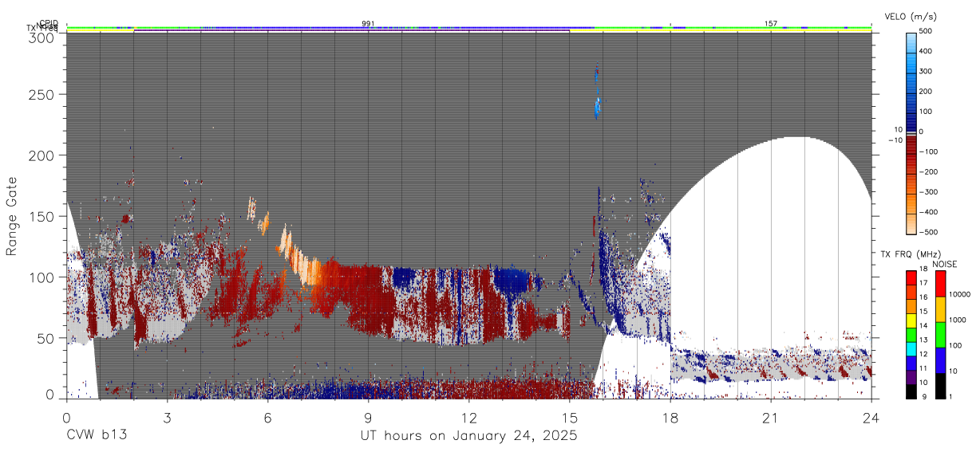Click the velocity scale label '−500'

[x=927, y=232]
